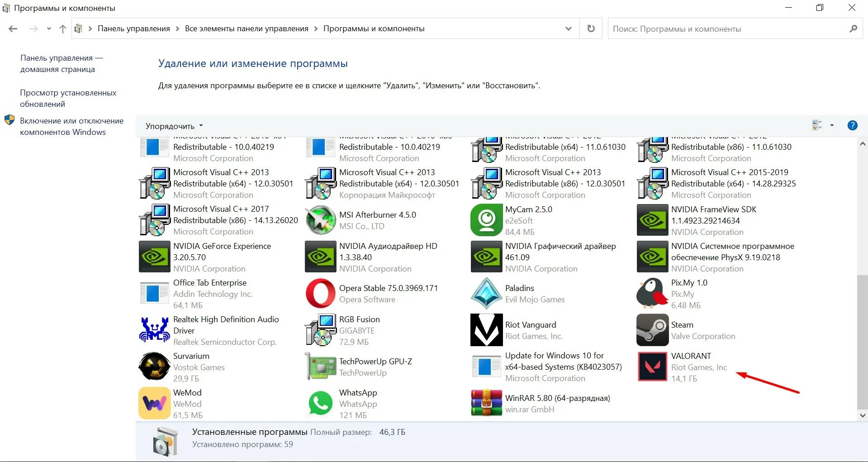The height and width of the screenshot is (462, 868).
Task: Click the Steam icon in the list
Action: [652, 330]
